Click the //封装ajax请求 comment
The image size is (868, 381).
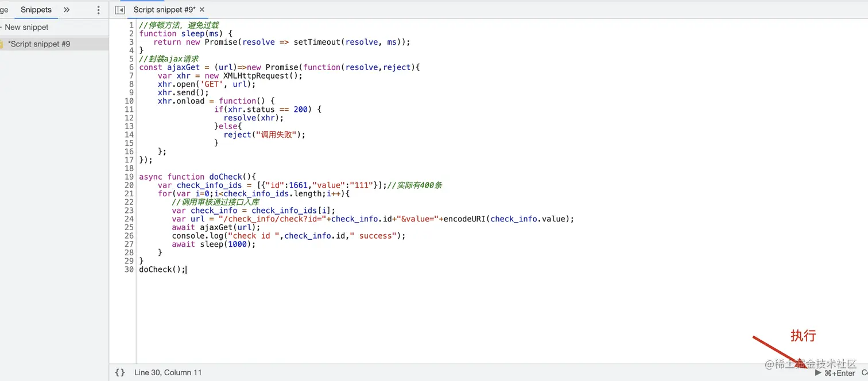click(x=169, y=59)
